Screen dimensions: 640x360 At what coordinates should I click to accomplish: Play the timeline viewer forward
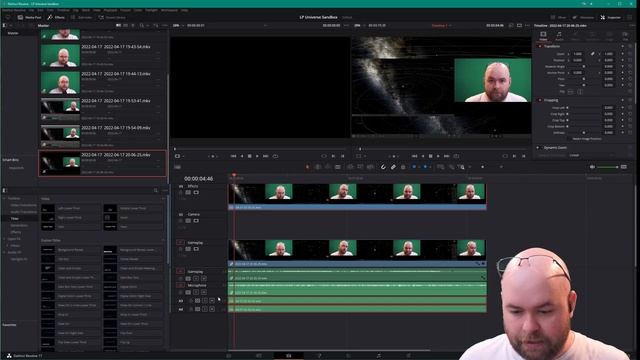pyautogui.click(x=438, y=156)
